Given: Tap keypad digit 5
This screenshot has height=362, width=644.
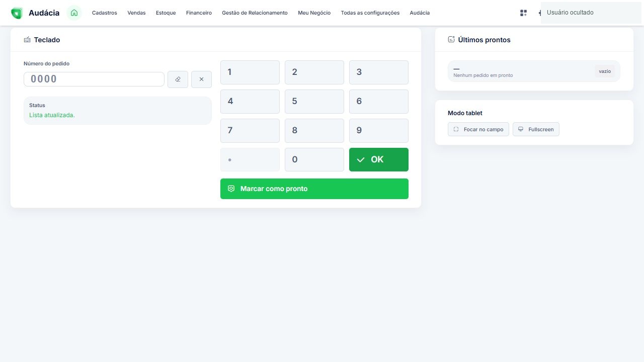Looking at the screenshot, I should pyautogui.click(x=314, y=102).
